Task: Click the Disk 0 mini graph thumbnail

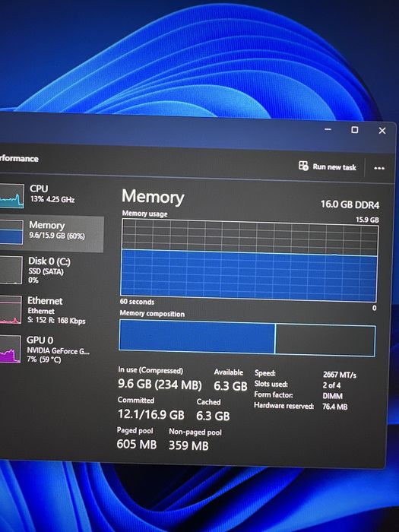Action: tap(11, 270)
